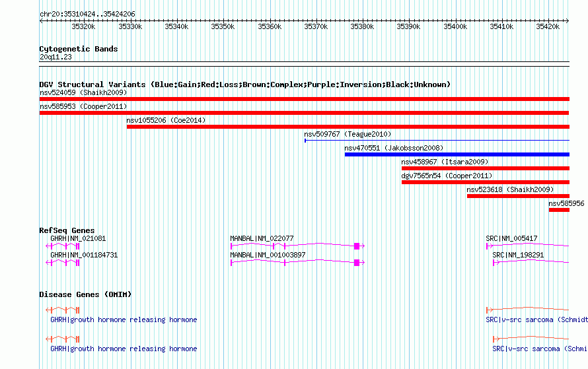
Task: Click the SRC|NM_198291 label
Action: pos(518,255)
